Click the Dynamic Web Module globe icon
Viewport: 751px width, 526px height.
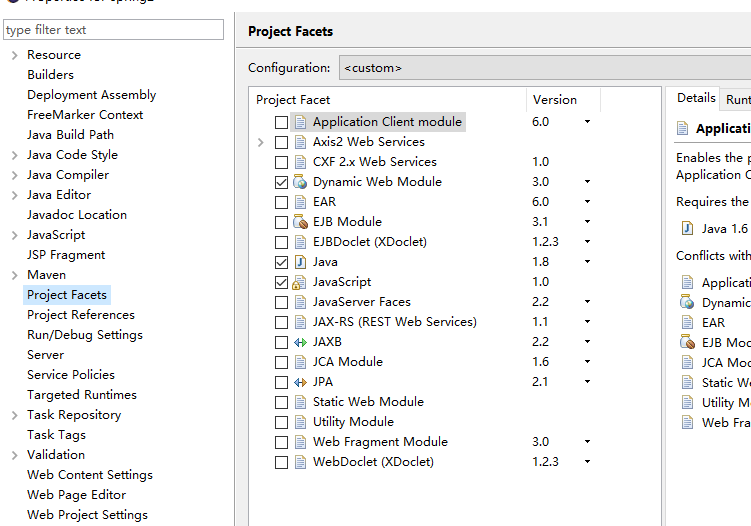click(x=300, y=182)
